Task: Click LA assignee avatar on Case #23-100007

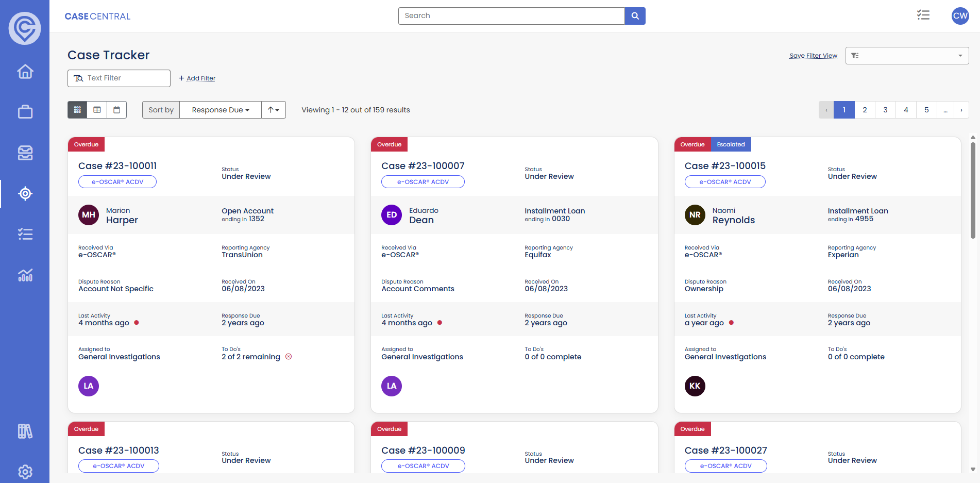Action: (x=392, y=386)
